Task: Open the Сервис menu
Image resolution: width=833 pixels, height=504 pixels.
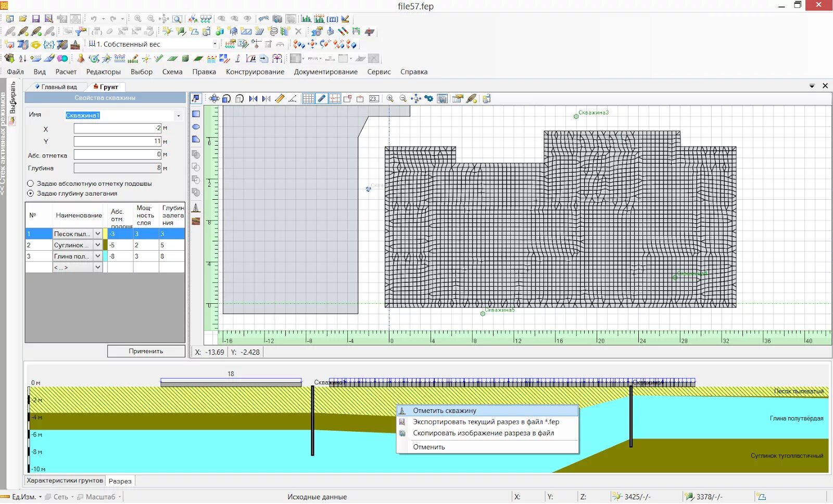Action: 379,72
